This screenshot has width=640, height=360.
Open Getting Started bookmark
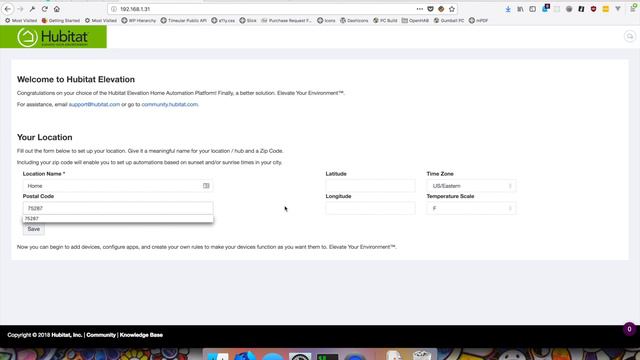pyautogui.click(x=61, y=20)
